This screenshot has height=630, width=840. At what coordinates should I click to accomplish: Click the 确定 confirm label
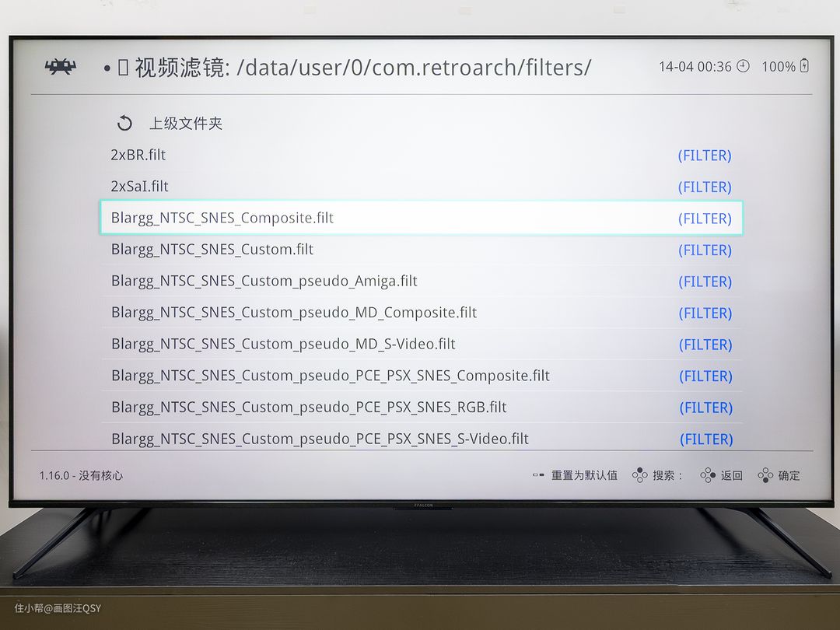pyautogui.click(x=789, y=475)
